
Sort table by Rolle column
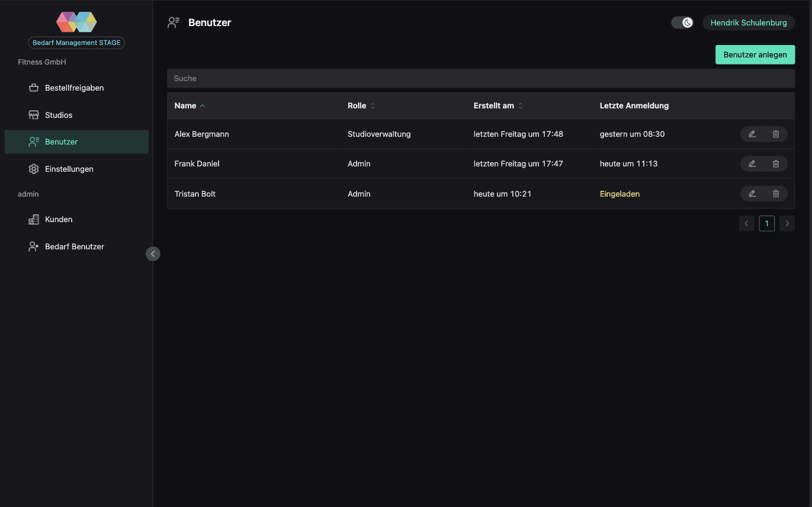[361, 105]
